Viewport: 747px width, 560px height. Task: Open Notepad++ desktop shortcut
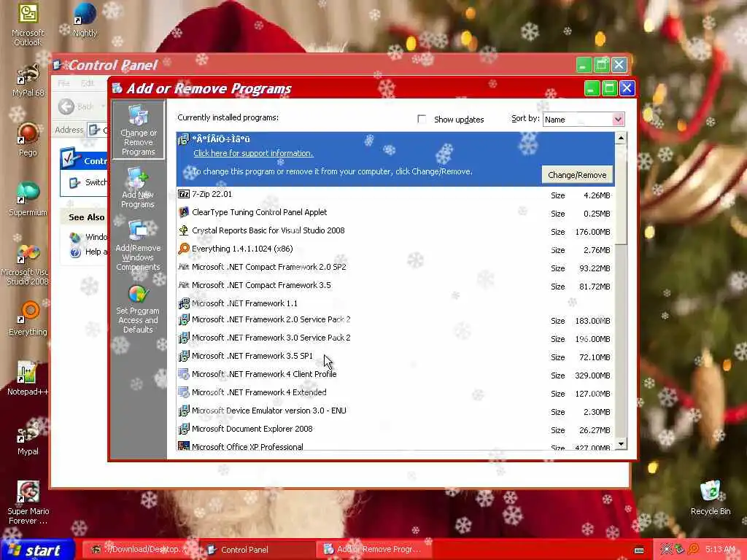28,378
